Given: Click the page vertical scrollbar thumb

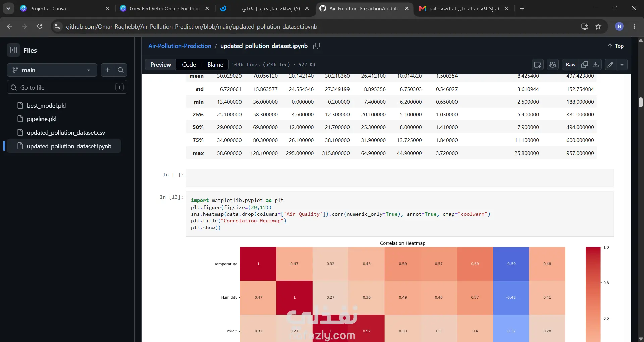Looking at the screenshot, I should click(641, 102).
